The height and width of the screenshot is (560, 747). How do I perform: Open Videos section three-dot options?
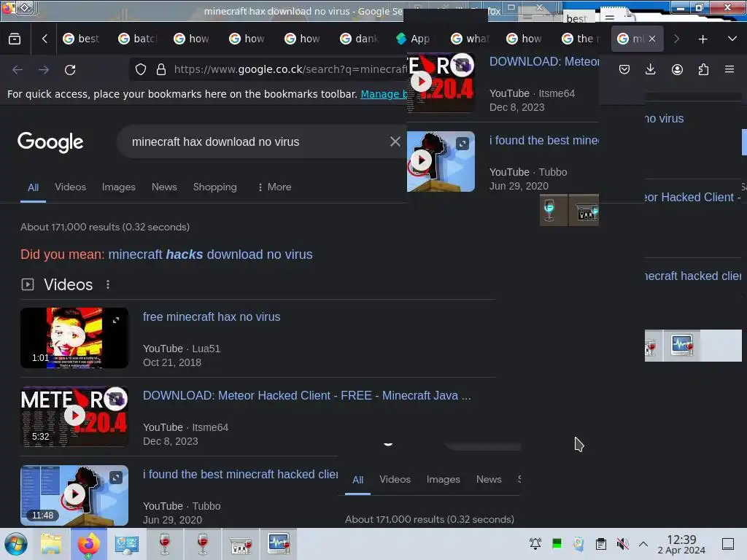(108, 284)
